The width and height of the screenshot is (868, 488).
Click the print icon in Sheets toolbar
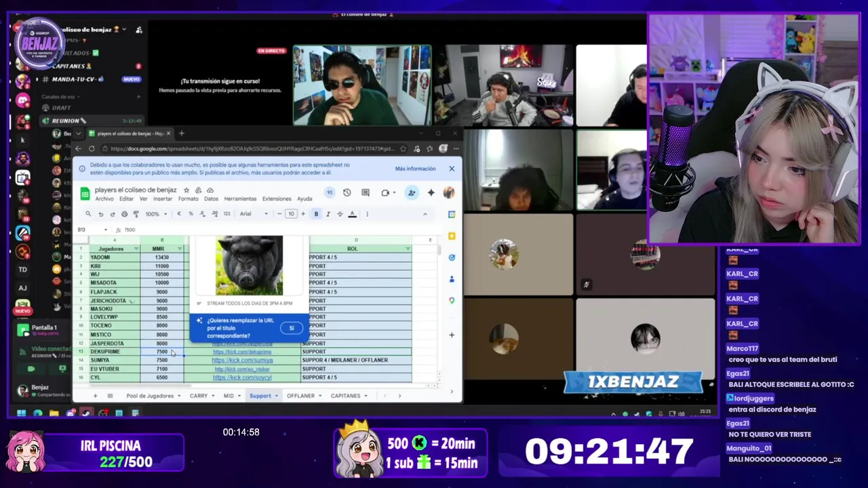[x=124, y=214]
